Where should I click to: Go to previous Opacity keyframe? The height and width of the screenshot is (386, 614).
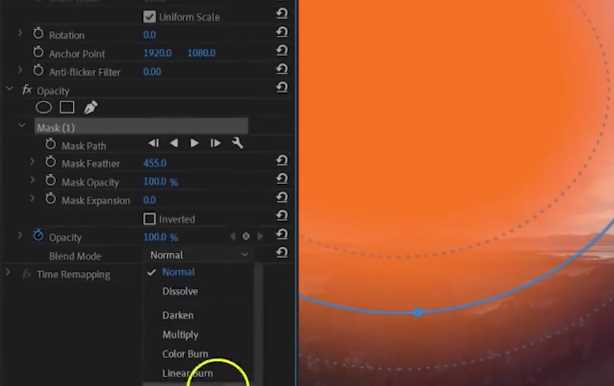pos(233,236)
